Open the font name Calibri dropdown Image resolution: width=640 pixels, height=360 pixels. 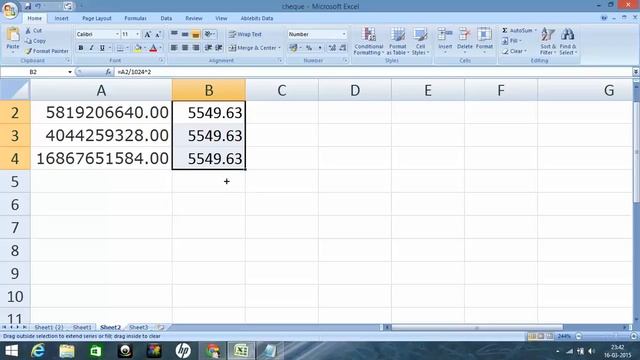pos(117,34)
